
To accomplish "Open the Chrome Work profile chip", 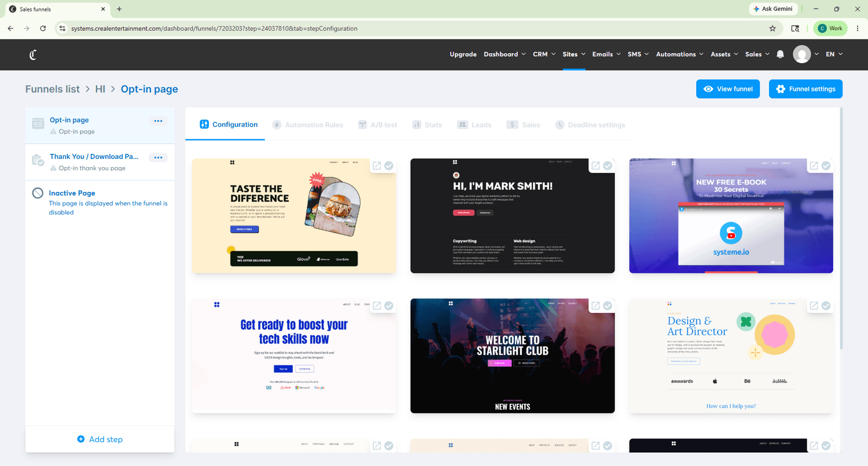I will (x=830, y=28).
